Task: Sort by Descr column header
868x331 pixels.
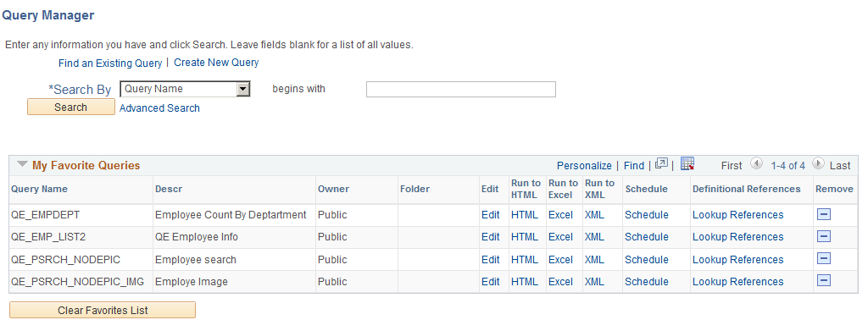Action: tap(169, 189)
